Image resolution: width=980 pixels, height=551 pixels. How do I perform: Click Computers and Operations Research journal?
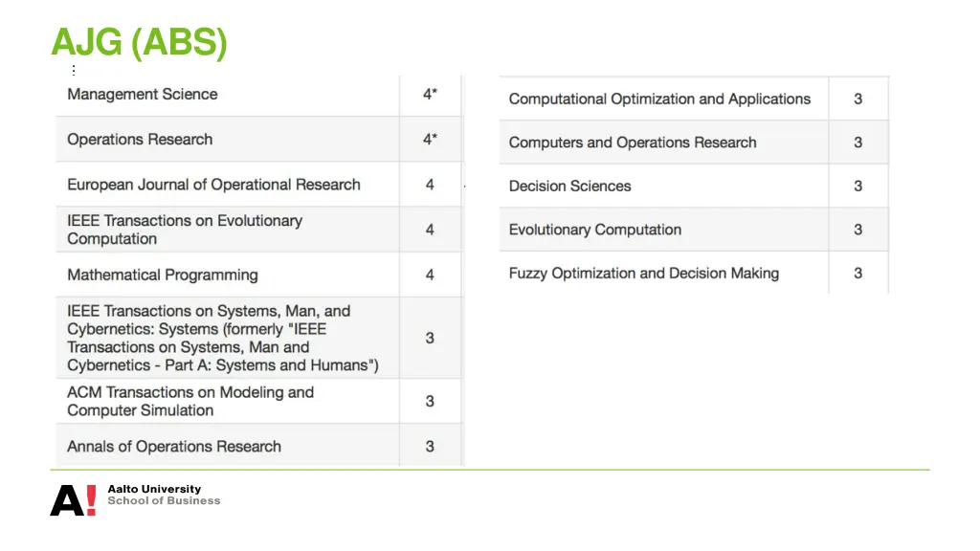tap(633, 143)
